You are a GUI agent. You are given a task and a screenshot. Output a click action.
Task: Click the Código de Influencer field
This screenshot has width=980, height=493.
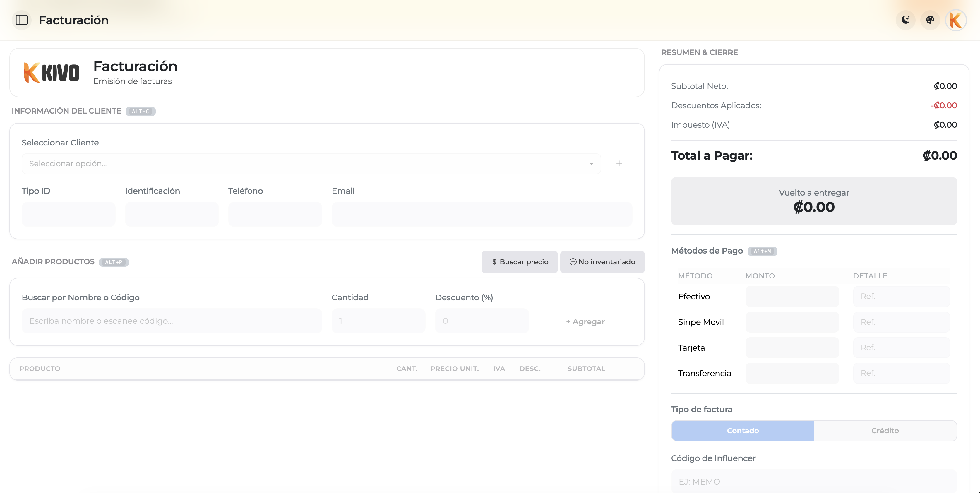tap(814, 481)
